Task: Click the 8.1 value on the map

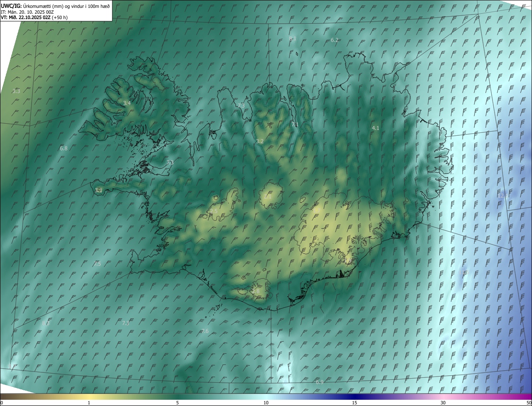Action: pyautogui.click(x=292, y=39)
